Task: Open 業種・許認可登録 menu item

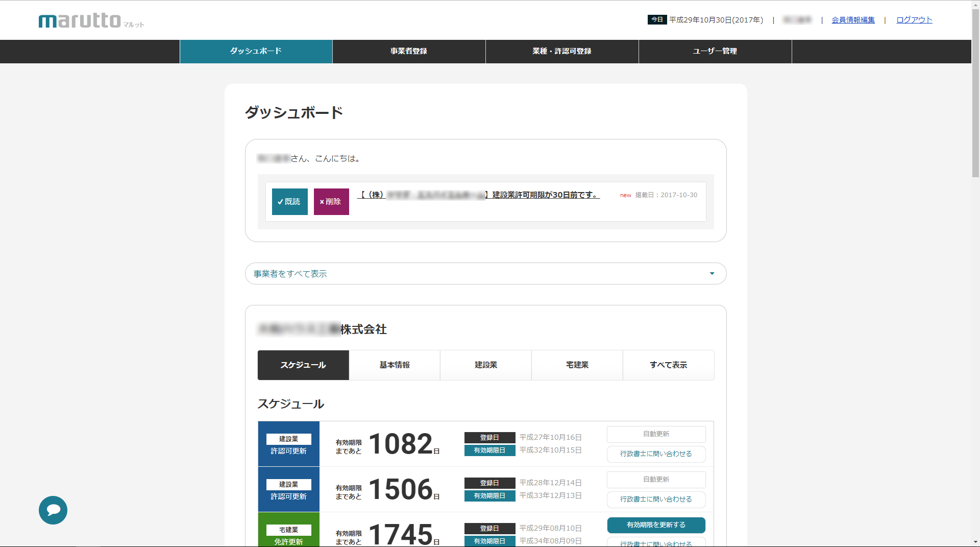Action: point(562,51)
